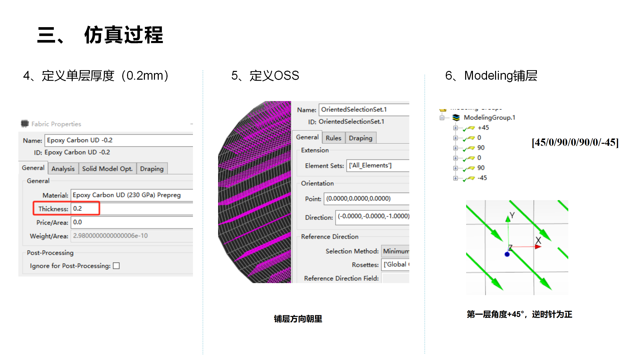Click ply icon of 90 just below first 0

click(469, 149)
